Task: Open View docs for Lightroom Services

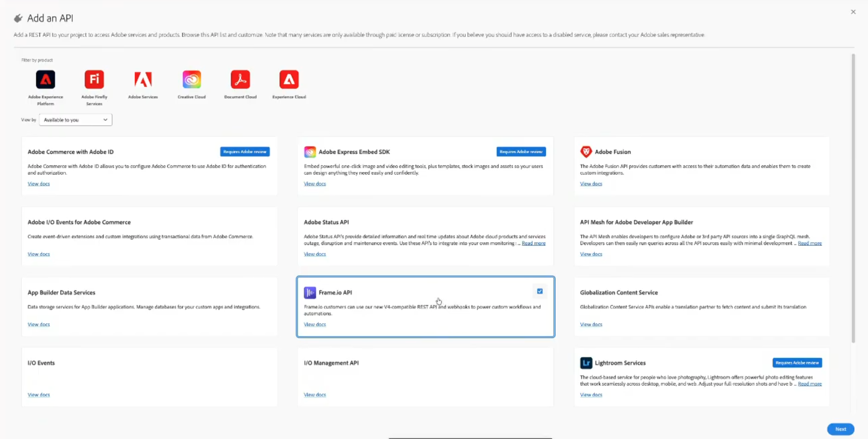Action: click(591, 395)
